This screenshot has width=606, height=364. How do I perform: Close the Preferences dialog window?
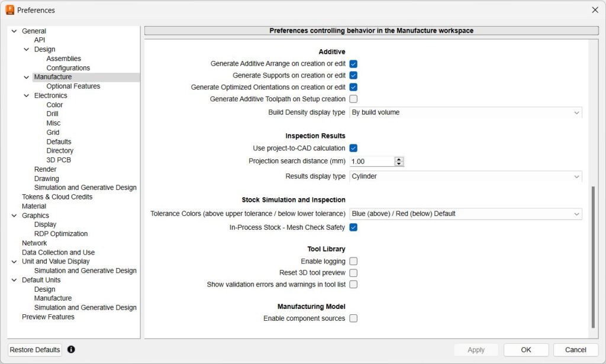(x=595, y=10)
